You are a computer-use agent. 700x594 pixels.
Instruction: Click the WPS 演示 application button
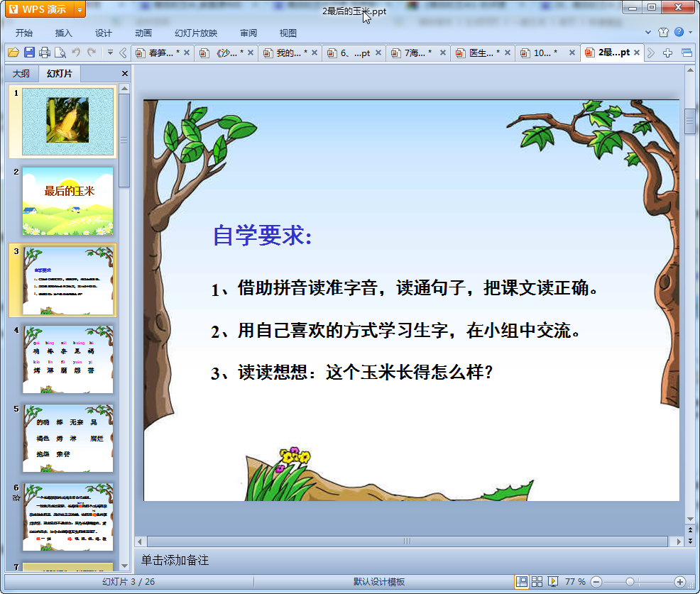click(40, 9)
